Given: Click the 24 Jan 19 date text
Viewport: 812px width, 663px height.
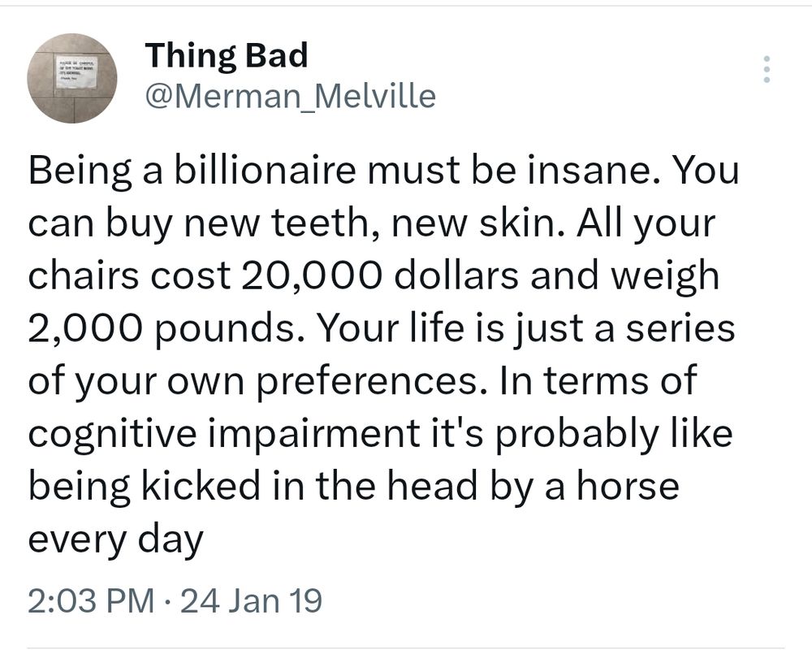Looking at the screenshot, I should [x=248, y=600].
